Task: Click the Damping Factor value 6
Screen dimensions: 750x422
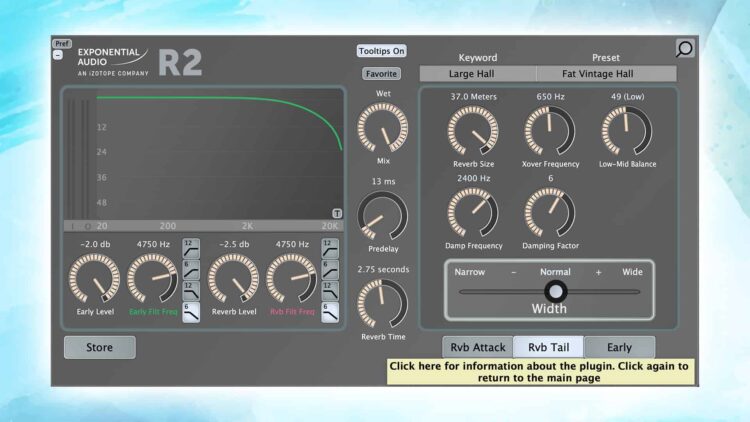Action: click(x=551, y=178)
